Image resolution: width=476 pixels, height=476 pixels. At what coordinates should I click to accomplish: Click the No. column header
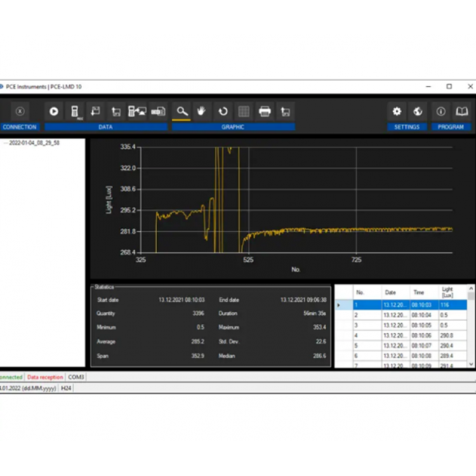point(367,293)
